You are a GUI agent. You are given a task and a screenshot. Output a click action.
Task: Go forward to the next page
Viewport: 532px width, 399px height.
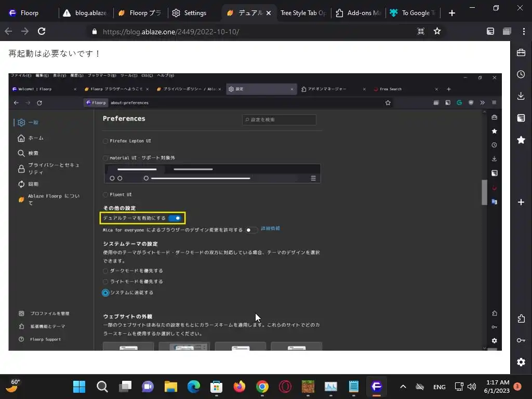25,31
